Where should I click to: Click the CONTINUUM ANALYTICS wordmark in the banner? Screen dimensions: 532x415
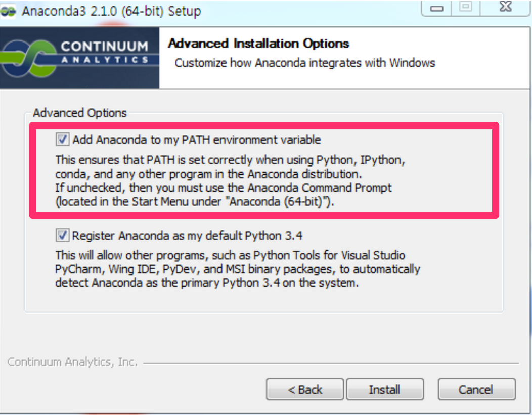[104, 53]
